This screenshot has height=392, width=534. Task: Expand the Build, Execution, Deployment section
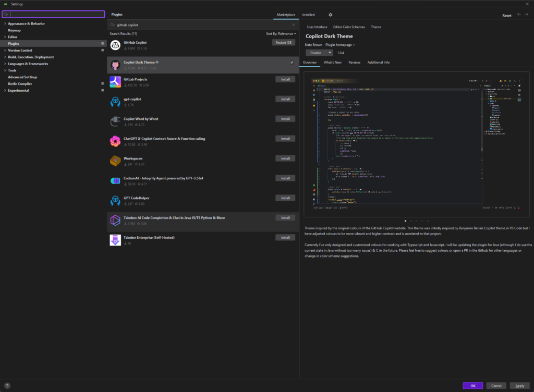pyautogui.click(x=5, y=57)
